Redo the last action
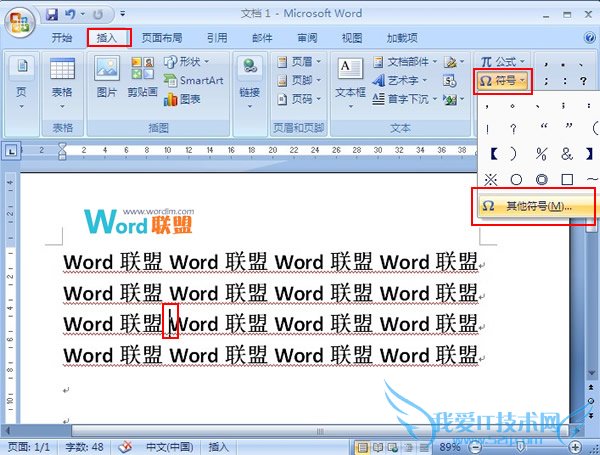The width and height of the screenshot is (600, 455). pyautogui.click(x=98, y=15)
